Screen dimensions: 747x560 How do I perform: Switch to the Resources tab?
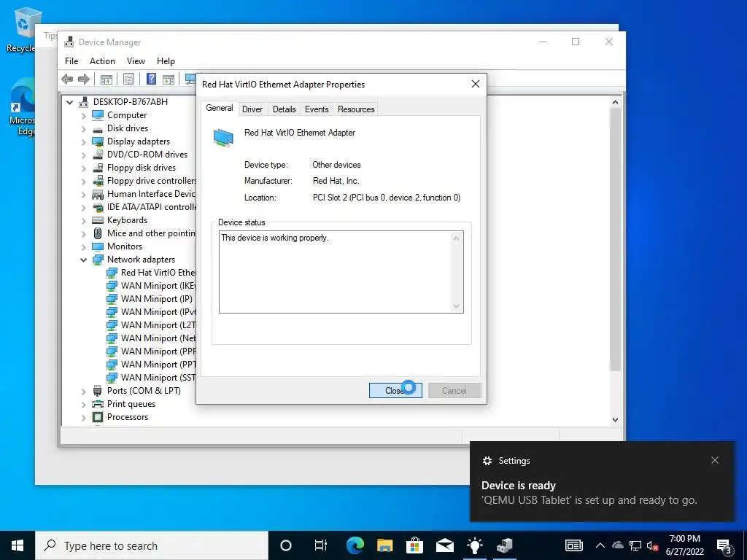point(356,109)
